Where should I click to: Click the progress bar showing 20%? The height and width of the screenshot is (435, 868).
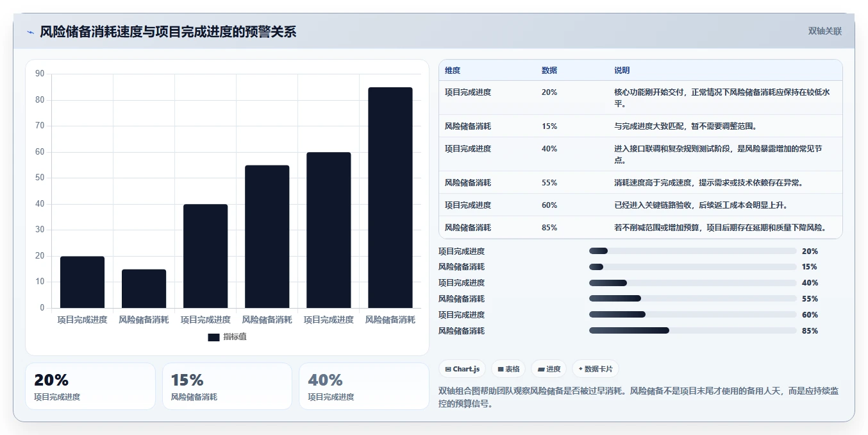coord(692,251)
